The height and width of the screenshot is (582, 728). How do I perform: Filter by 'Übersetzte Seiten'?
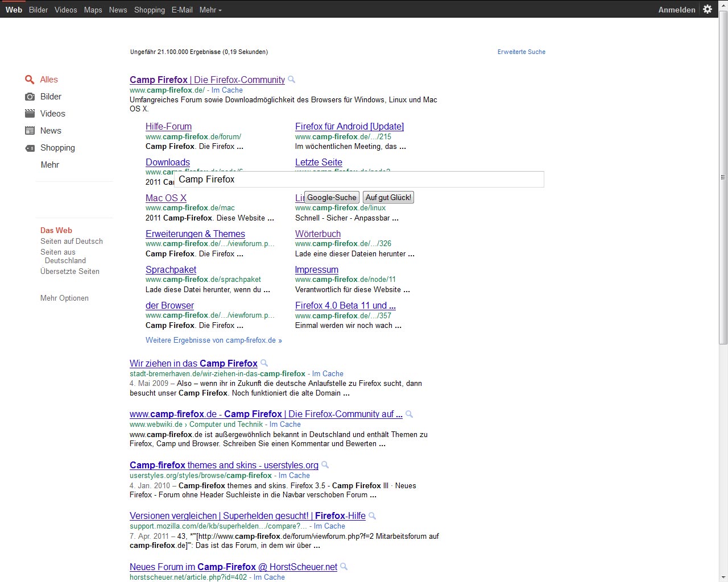pos(70,271)
